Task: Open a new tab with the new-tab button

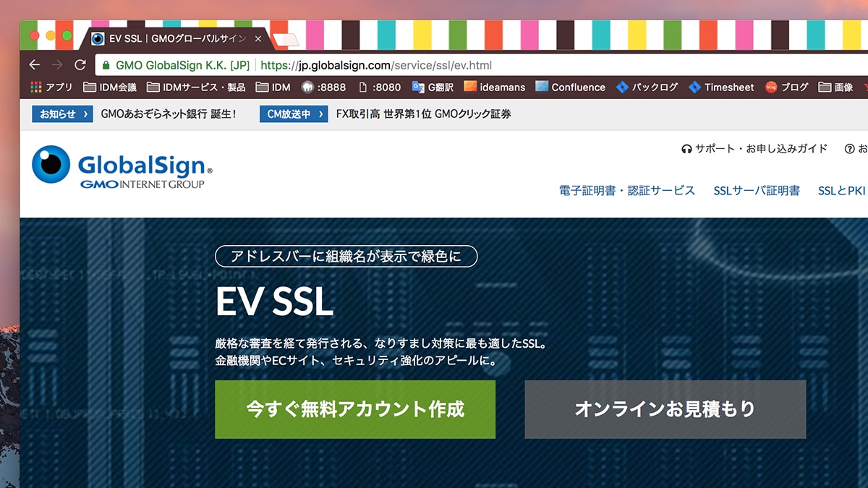Action: 287,39
